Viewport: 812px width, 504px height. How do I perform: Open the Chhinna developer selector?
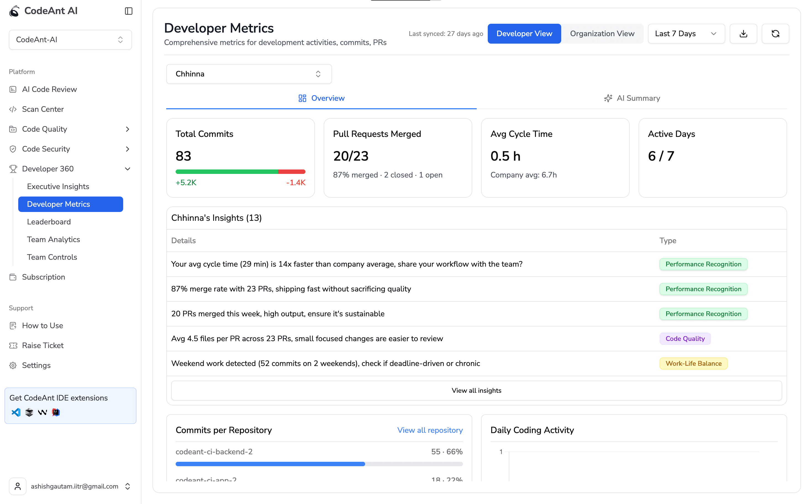click(249, 74)
